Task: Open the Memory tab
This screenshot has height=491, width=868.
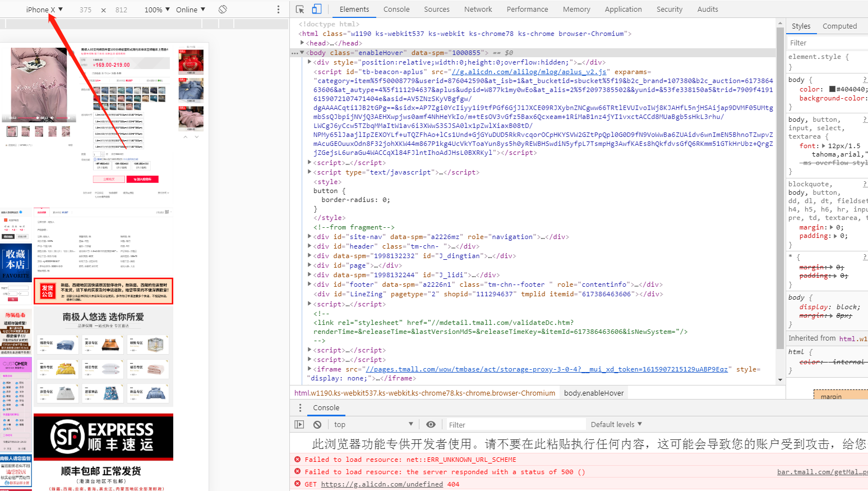Action: pyautogui.click(x=576, y=10)
